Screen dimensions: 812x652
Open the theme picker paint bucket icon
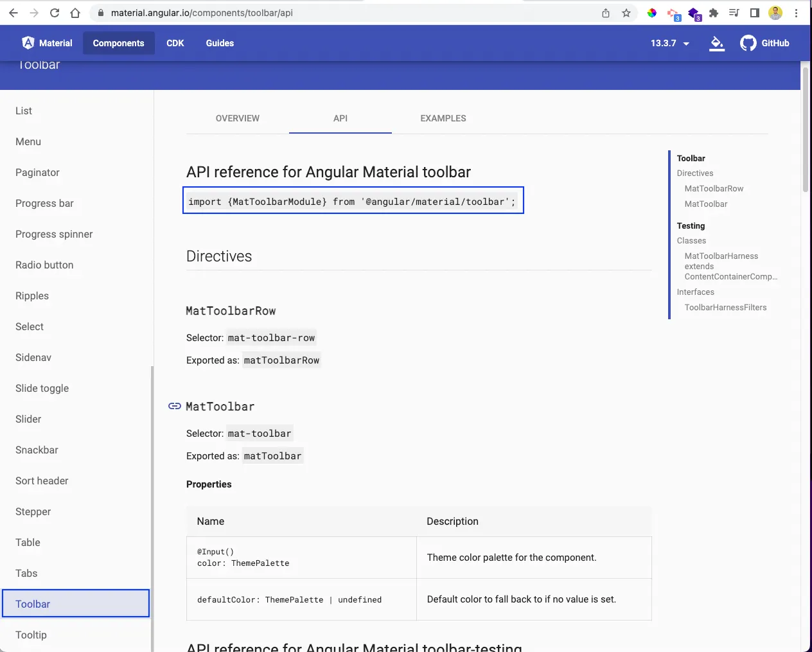717,43
